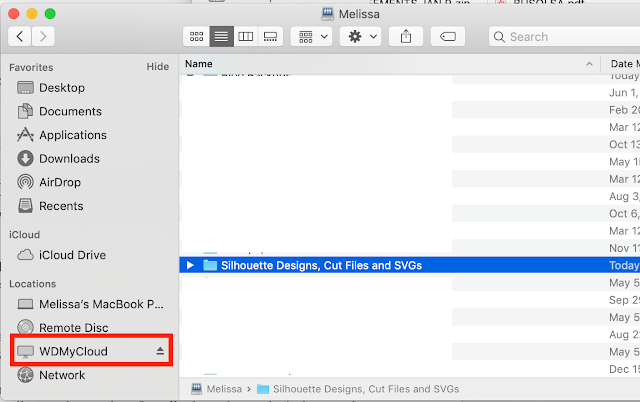Switch to column view
The image size is (640, 402).
(x=246, y=37)
